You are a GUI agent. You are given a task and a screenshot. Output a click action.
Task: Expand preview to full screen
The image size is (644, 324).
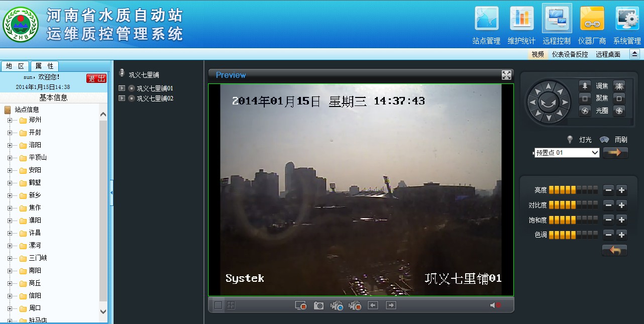(506, 75)
